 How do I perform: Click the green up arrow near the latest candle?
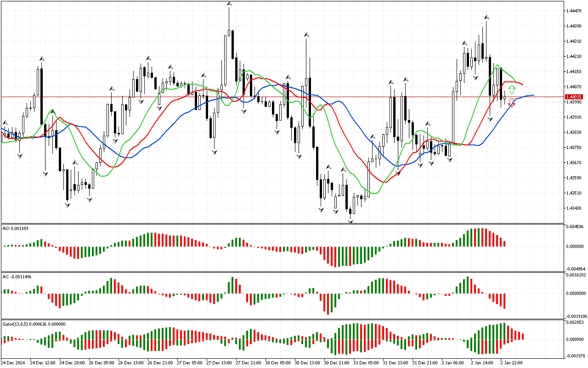click(x=512, y=90)
